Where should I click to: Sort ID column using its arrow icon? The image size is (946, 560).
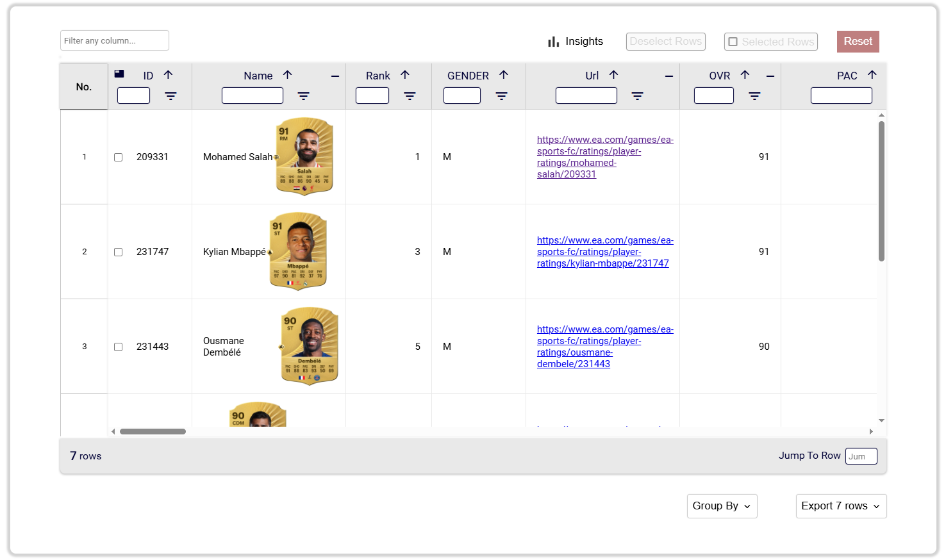click(169, 75)
